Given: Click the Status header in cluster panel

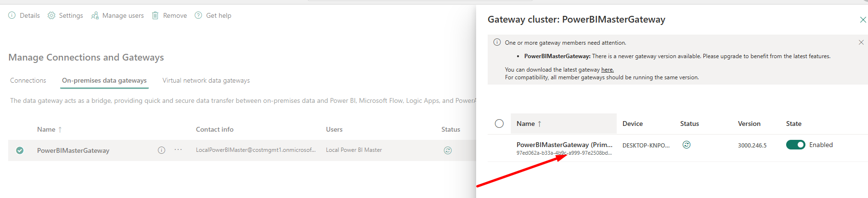Looking at the screenshot, I should point(689,124).
